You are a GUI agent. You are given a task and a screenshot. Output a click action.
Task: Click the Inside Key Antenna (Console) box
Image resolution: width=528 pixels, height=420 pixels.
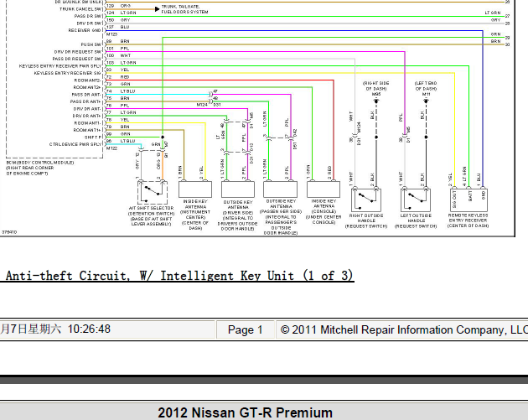click(324, 189)
